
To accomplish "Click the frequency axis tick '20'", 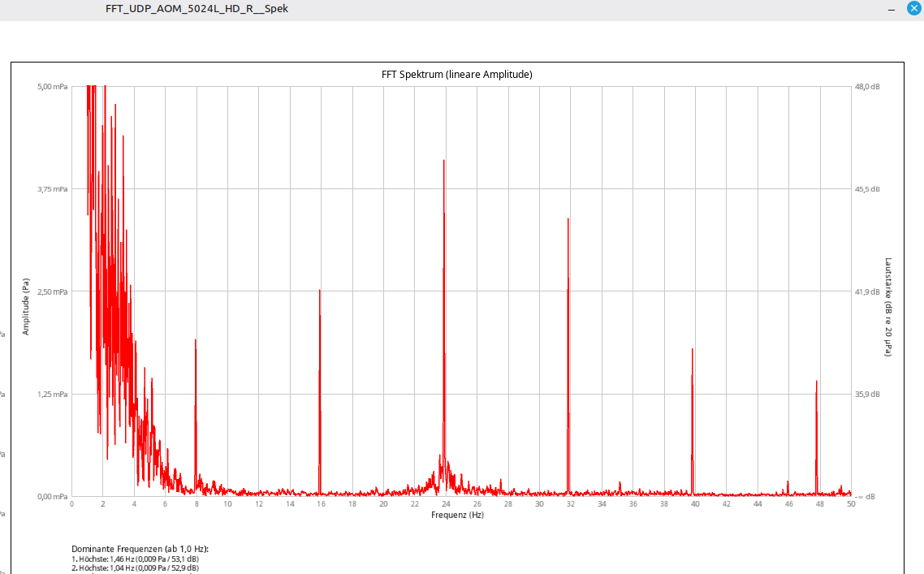I will [x=383, y=504].
